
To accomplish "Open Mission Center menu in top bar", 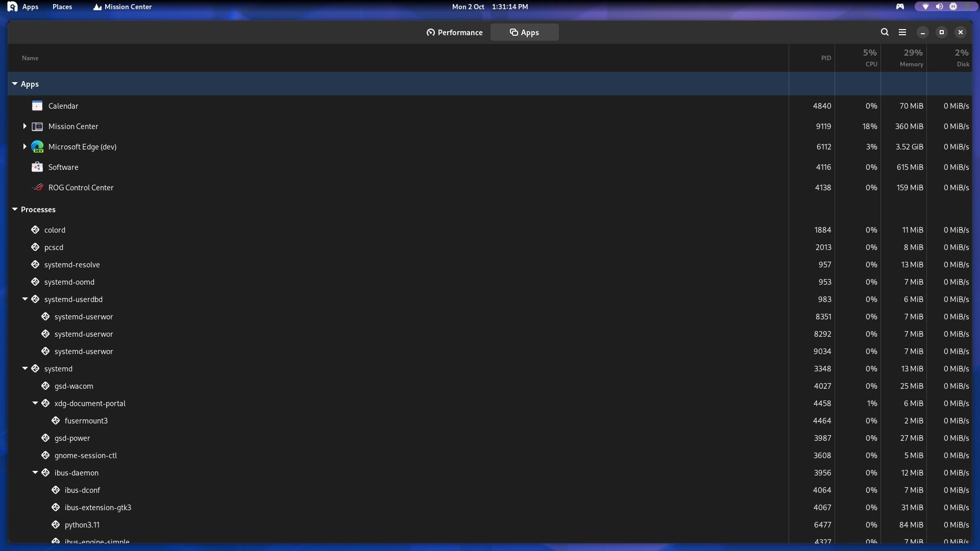I will tap(122, 7).
